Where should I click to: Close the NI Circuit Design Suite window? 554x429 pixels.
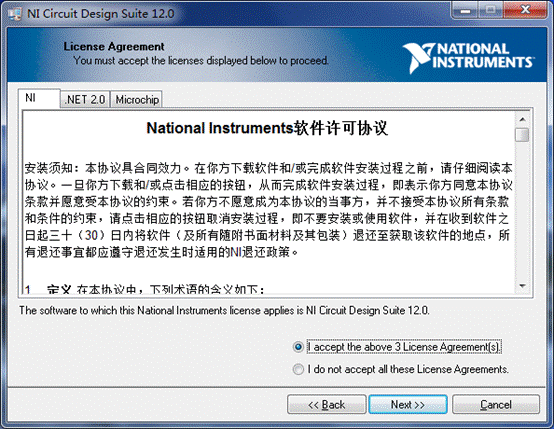coord(525,11)
